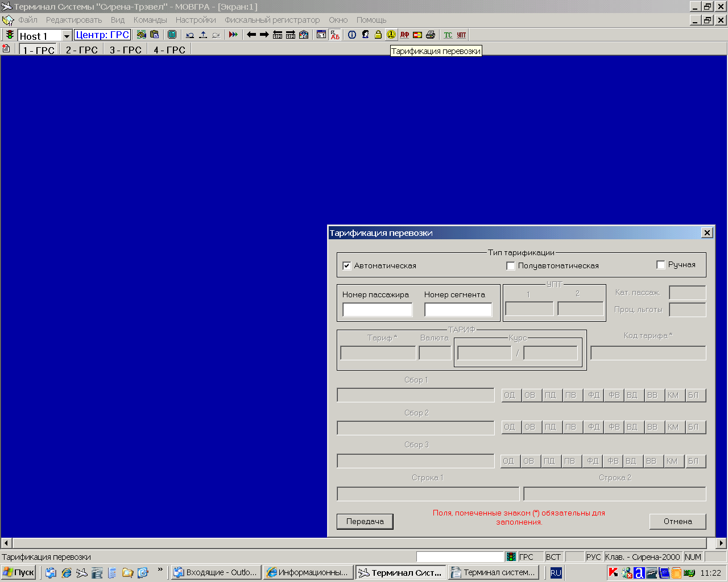The width and height of the screenshot is (728, 582).
Task: Click the teal screen icon in toolbar
Action: [x=172, y=35]
